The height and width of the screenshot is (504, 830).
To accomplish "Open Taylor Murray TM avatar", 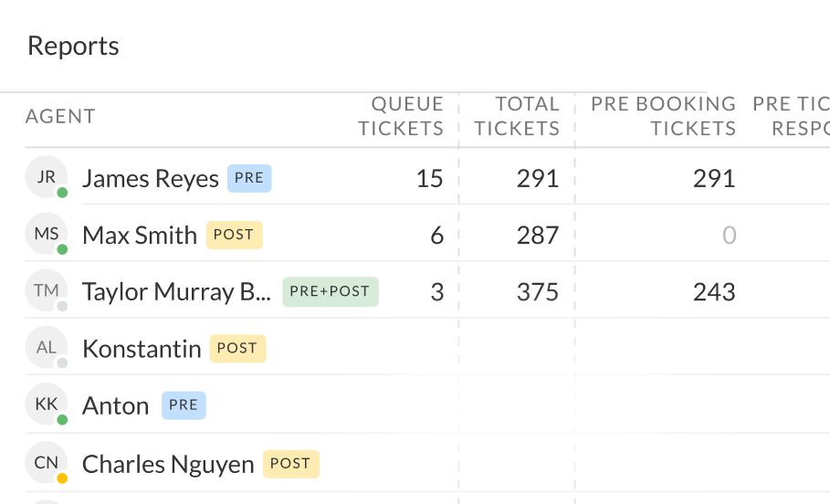I will [46, 290].
